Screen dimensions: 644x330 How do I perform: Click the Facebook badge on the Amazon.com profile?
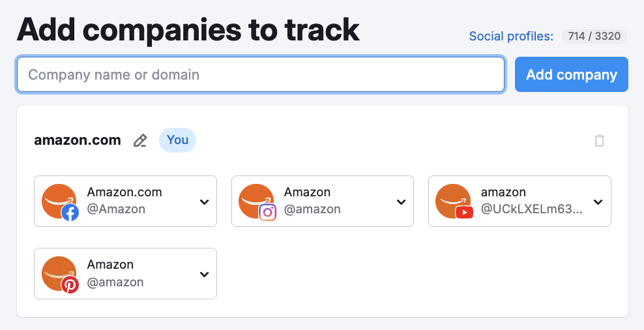click(70, 213)
